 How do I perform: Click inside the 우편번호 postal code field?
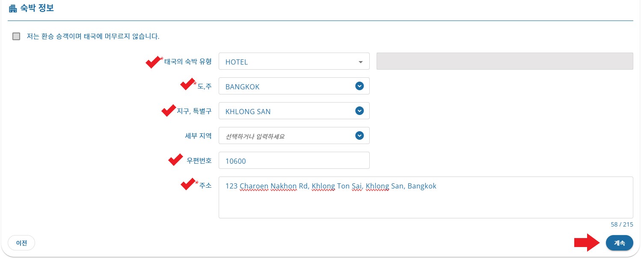coord(294,160)
